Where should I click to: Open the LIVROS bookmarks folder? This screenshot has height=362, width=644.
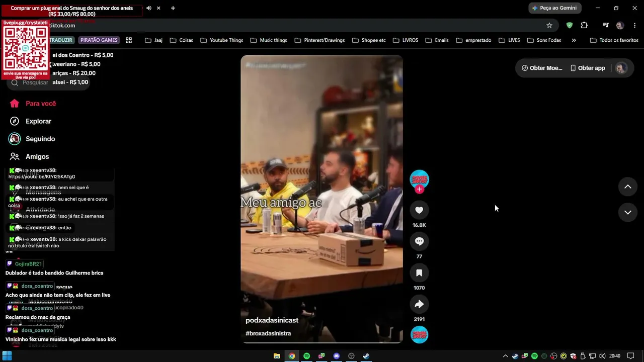pos(405,40)
